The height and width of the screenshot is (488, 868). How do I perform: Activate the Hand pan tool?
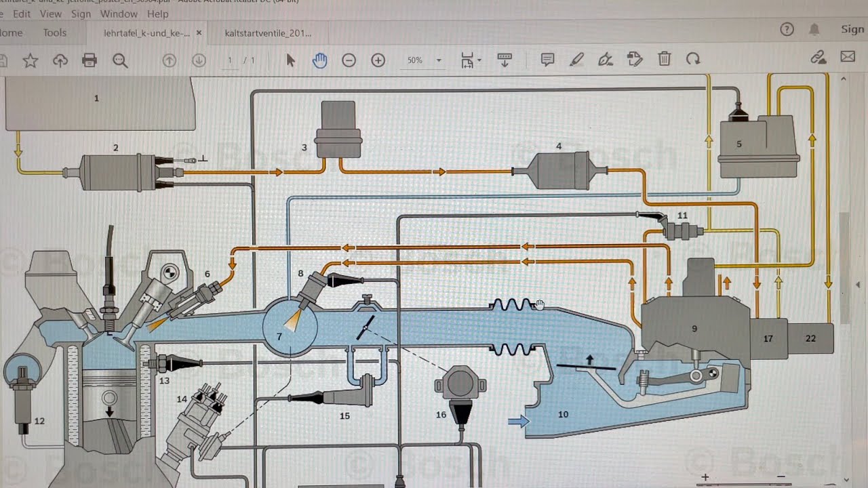(319, 60)
